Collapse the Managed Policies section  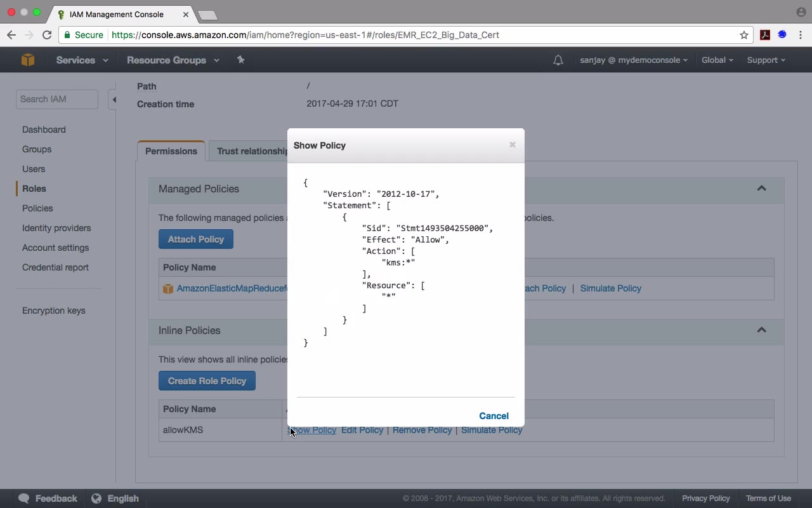(x=762, y=189)
